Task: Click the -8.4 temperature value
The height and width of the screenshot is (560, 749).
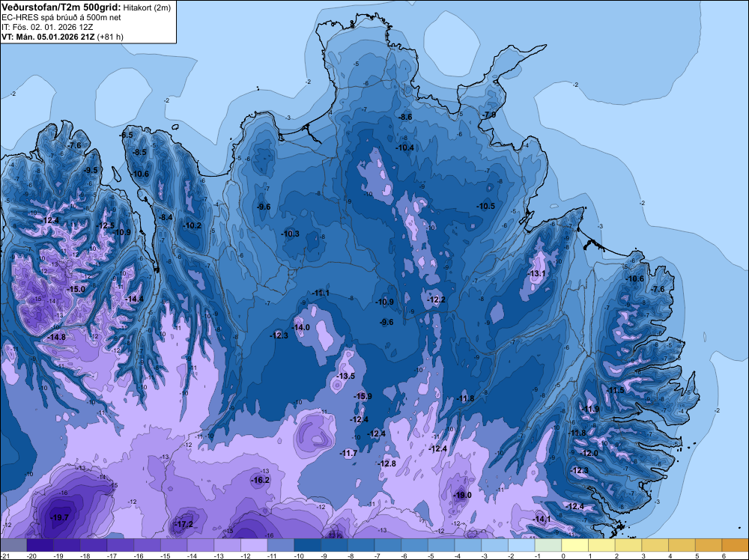Action: [x=166, y=217]
